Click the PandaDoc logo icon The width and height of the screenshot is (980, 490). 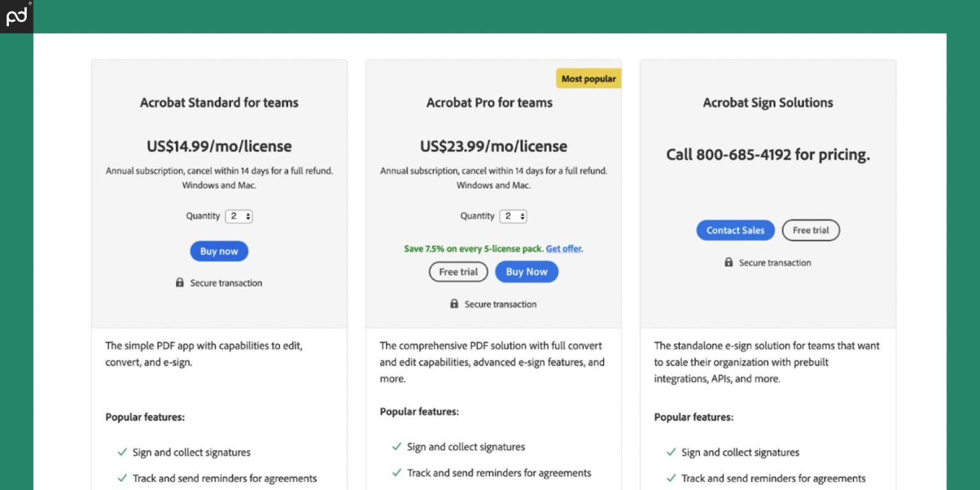coord(16,16)
